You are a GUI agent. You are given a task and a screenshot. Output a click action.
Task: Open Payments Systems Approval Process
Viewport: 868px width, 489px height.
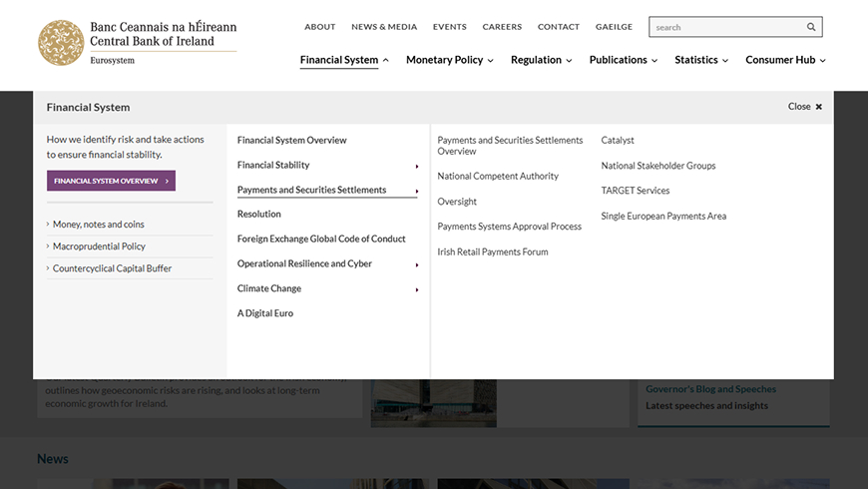509,227
